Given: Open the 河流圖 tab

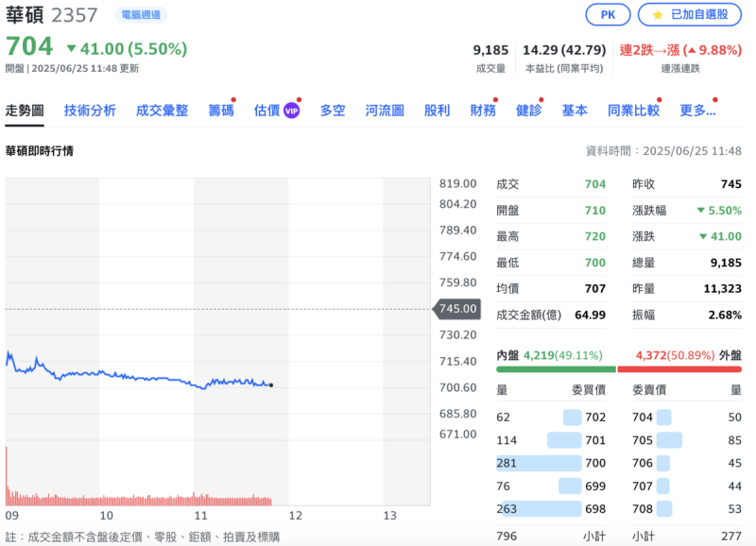Looking at the screenshot, I should (x=385, y=111).
